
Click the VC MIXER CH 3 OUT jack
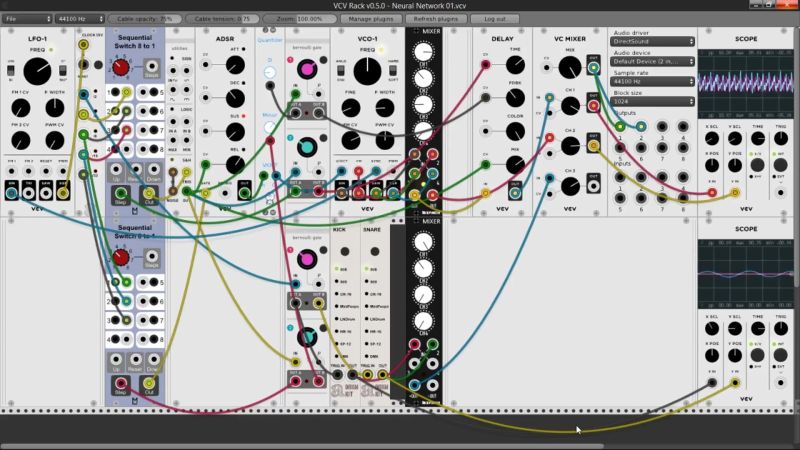(593, 186)
